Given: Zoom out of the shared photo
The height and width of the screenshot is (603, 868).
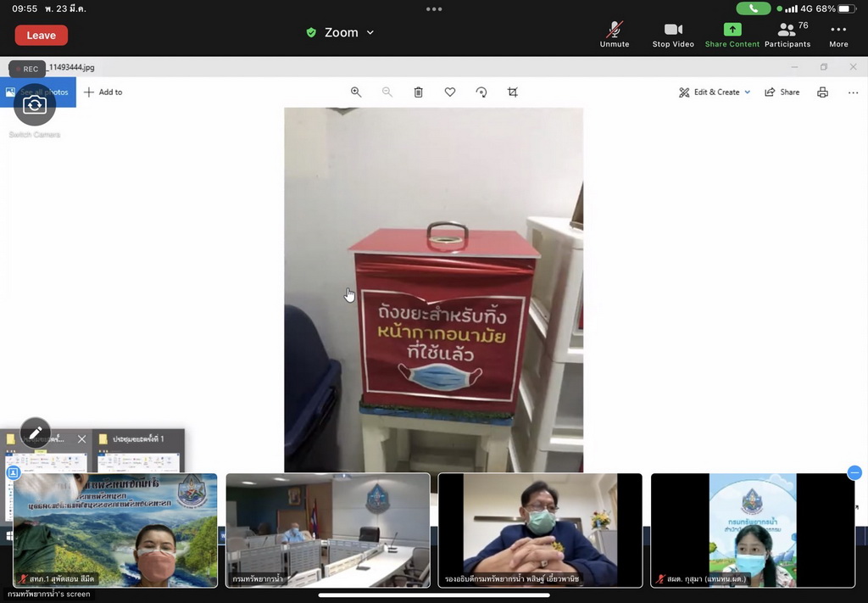Looking at the screenshot, I should [387, 92].
